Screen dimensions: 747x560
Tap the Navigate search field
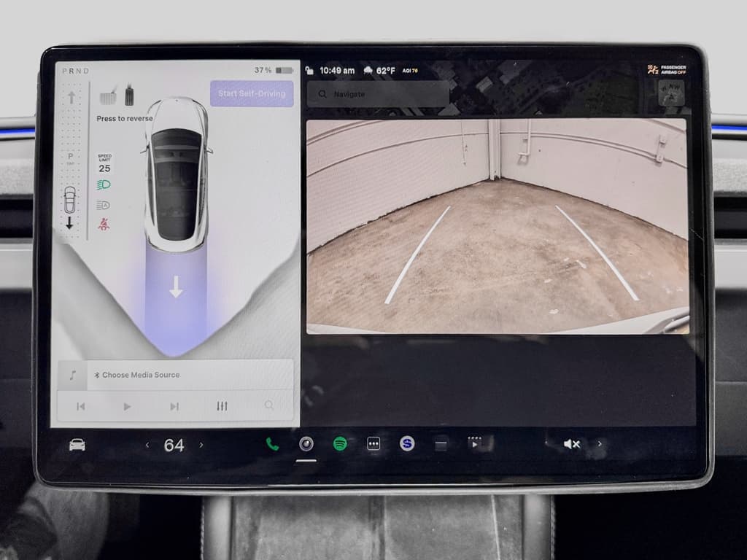tap(376, 94)
